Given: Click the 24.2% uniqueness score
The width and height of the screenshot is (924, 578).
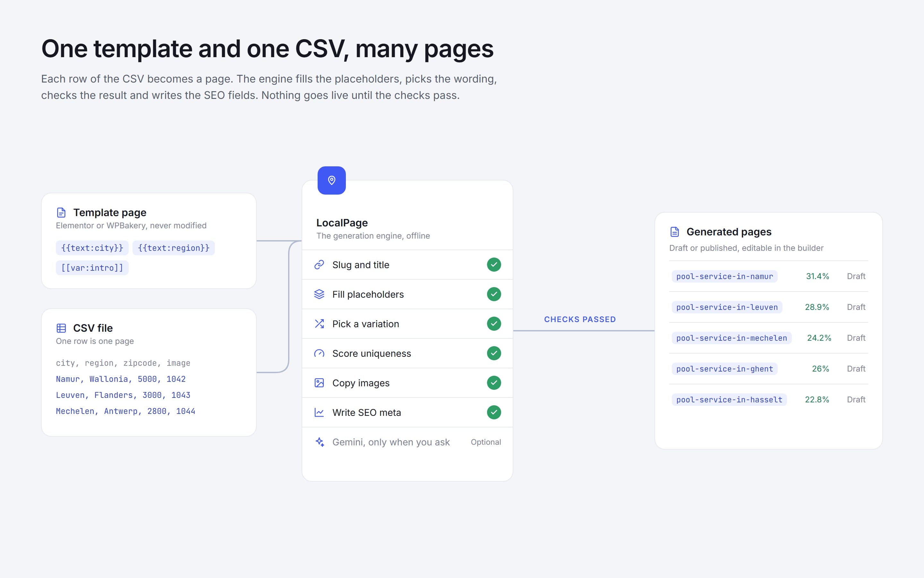Looking at the screenshot, I should pos(819,338).
